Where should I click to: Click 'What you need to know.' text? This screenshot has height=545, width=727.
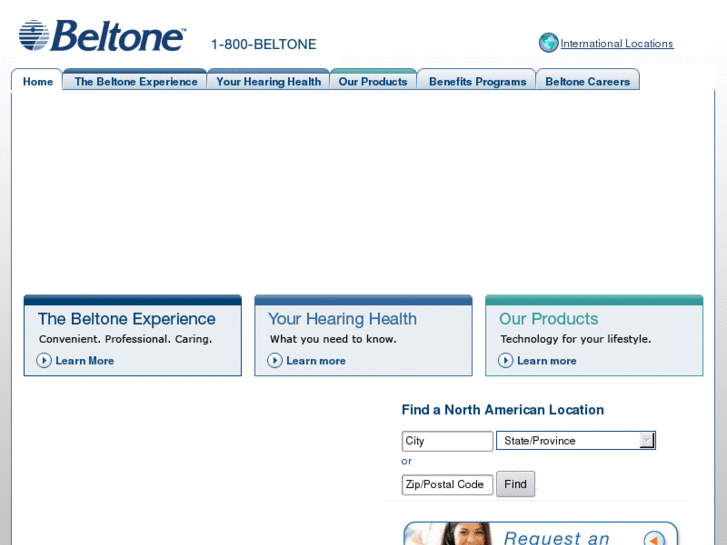[333, 339]
